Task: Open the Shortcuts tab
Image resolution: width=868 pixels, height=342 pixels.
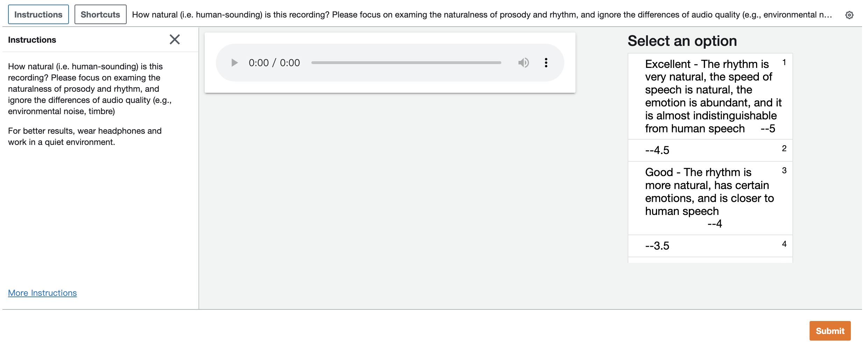Action: [100, 15]
